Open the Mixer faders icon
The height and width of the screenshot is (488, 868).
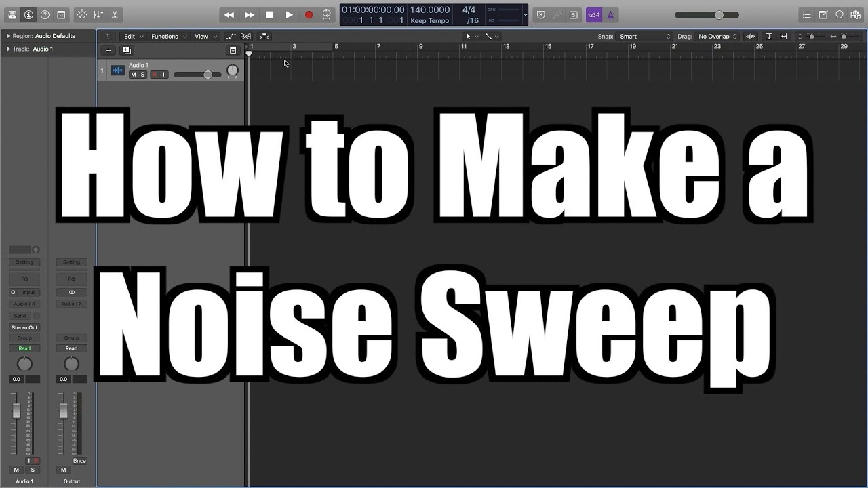click(x=98, y=14)
